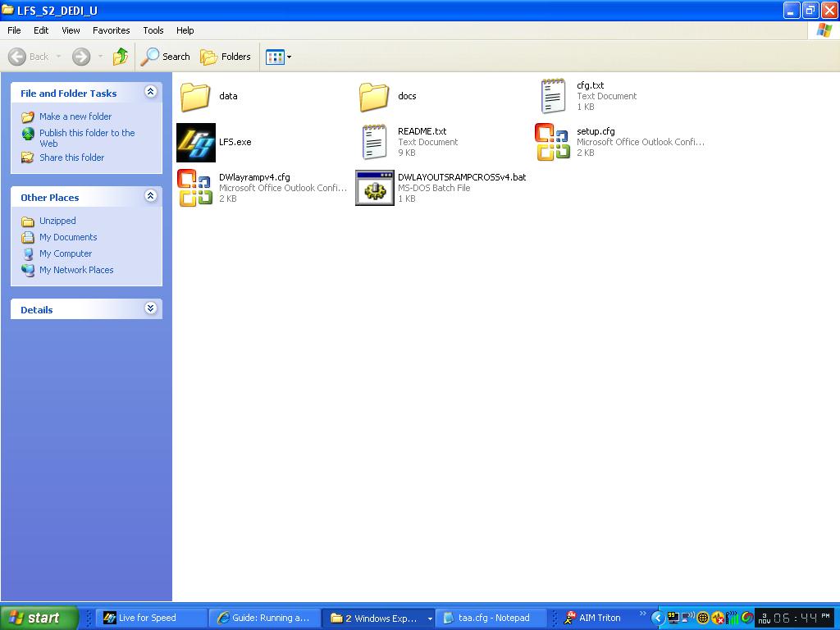840x630 pixels.
Task: Open the Tools menu
Action: tap(153, 30)
